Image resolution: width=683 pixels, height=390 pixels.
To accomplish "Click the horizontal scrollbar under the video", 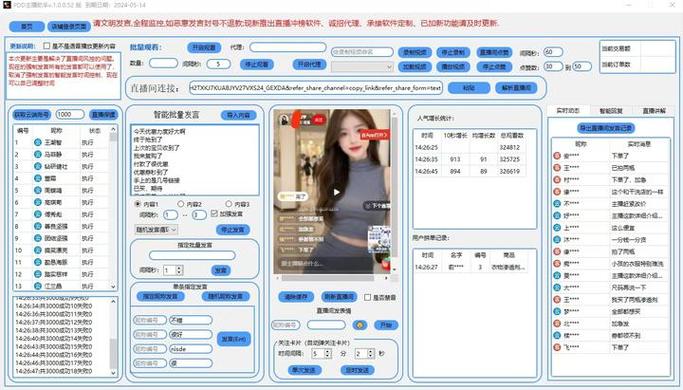I will pos(331,278).
